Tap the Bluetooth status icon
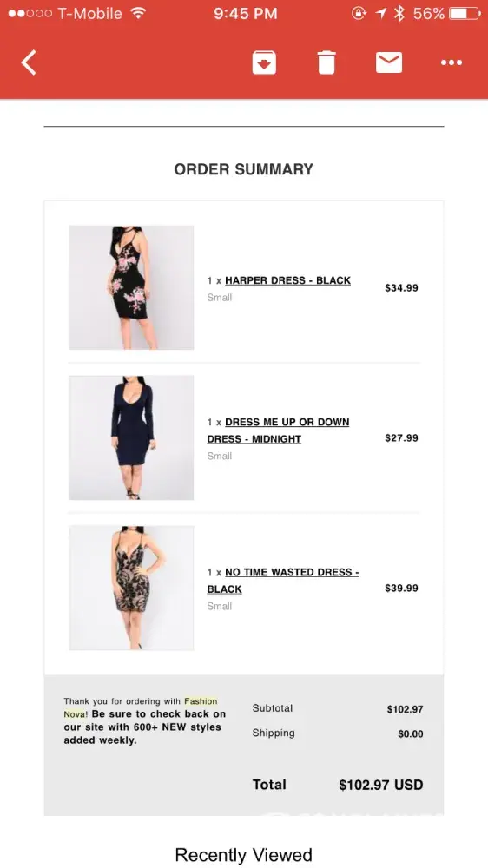The height and width of the screenshot is (868, 488). [399, 13]
